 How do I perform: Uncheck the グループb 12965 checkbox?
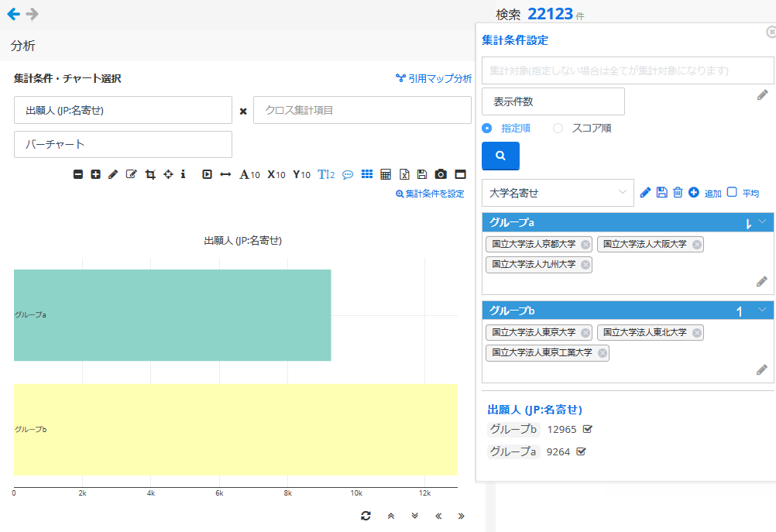point(588,429)
